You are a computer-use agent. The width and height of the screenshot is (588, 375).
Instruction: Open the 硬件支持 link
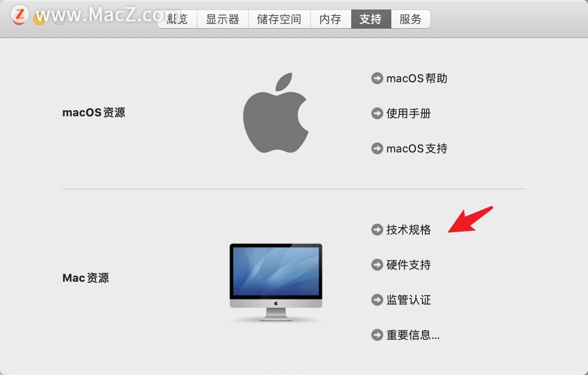point(408,265)
